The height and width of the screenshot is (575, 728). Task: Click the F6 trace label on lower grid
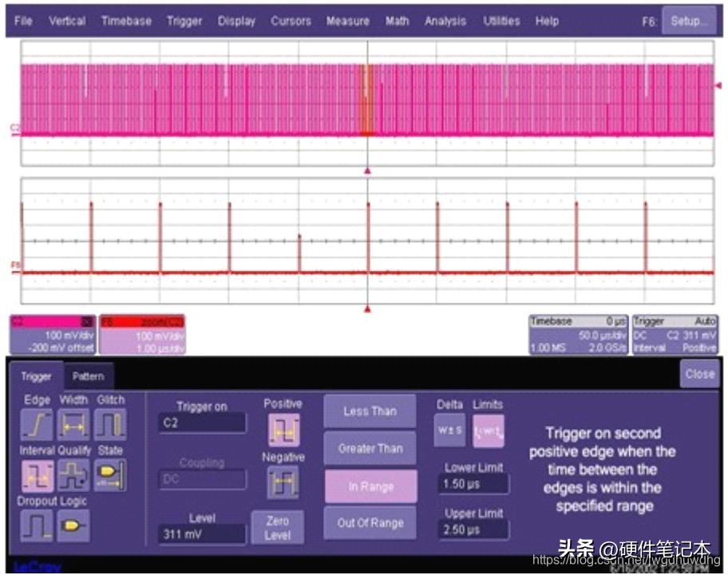(x=15, y=265)
